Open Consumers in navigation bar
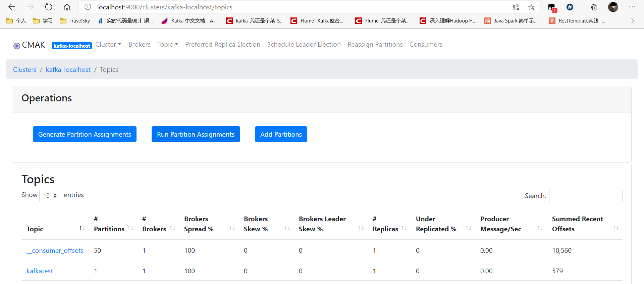Image resolution: width=644 pixels, height=284 pixels. click(x=426, y=44)
